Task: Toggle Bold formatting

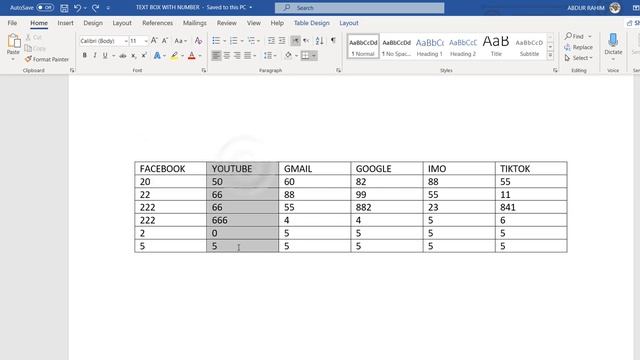Action: [x=84, y=56]
